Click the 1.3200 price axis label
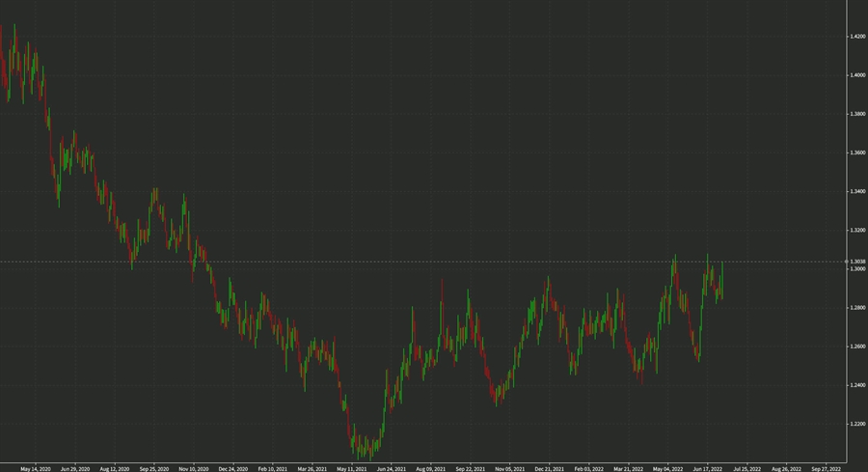This screenshot has width=868, height=472. click(857, 231)
